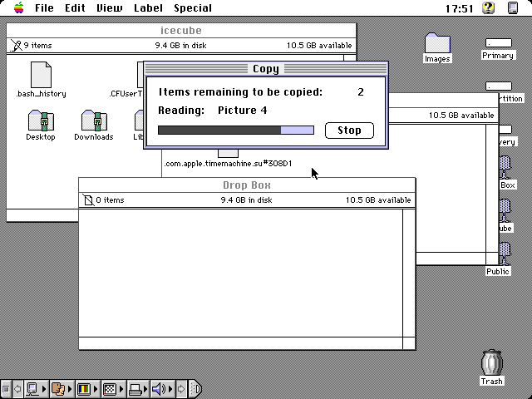The height and width of the screenshot is (399, 532).
Task: Select the Drop Box volume desktop icon
Action: 505,167
